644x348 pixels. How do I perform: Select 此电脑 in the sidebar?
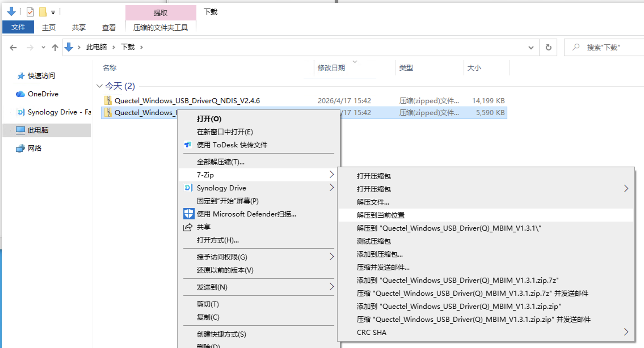38,130
